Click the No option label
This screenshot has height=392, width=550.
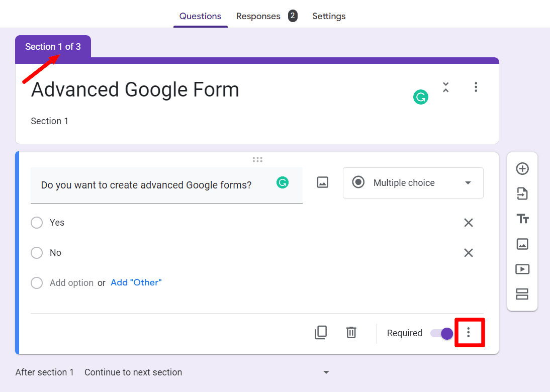[x=55, y=253]
